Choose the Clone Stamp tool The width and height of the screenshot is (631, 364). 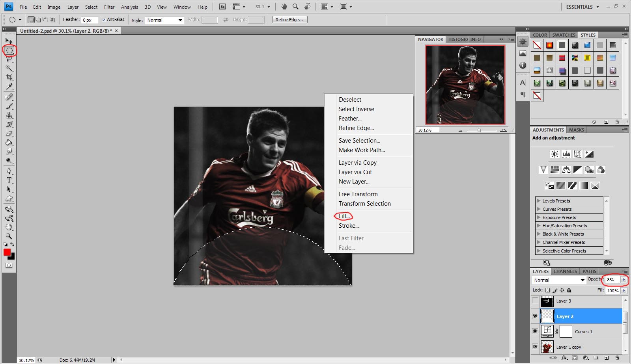(9, 115)
